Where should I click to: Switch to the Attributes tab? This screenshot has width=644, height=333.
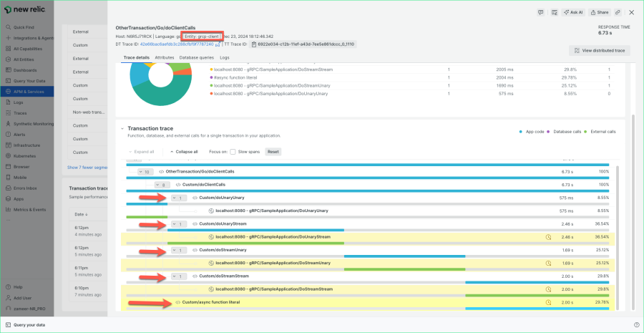[x=165, y=57]
